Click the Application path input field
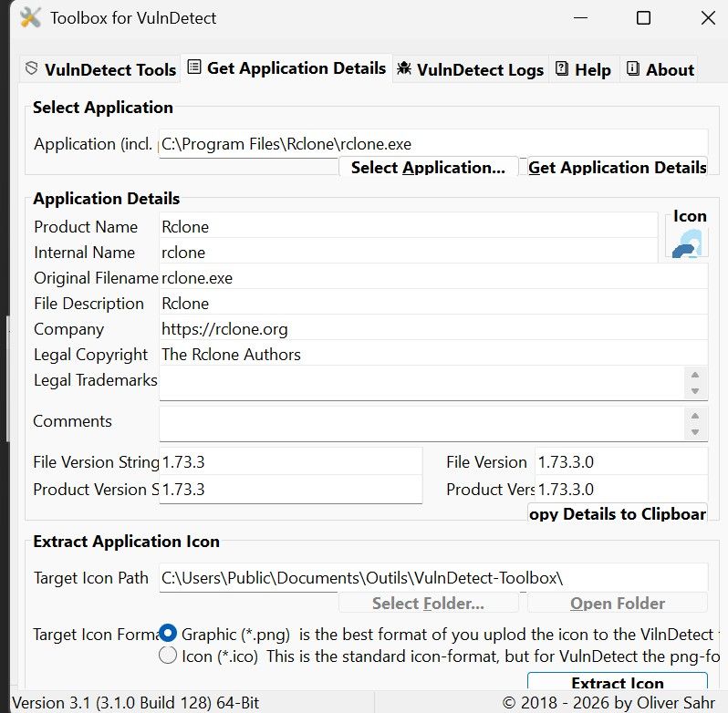 pos(432,143)
